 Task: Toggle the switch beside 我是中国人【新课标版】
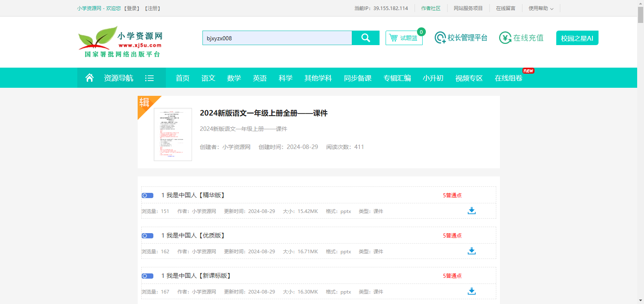coord(147,276)
